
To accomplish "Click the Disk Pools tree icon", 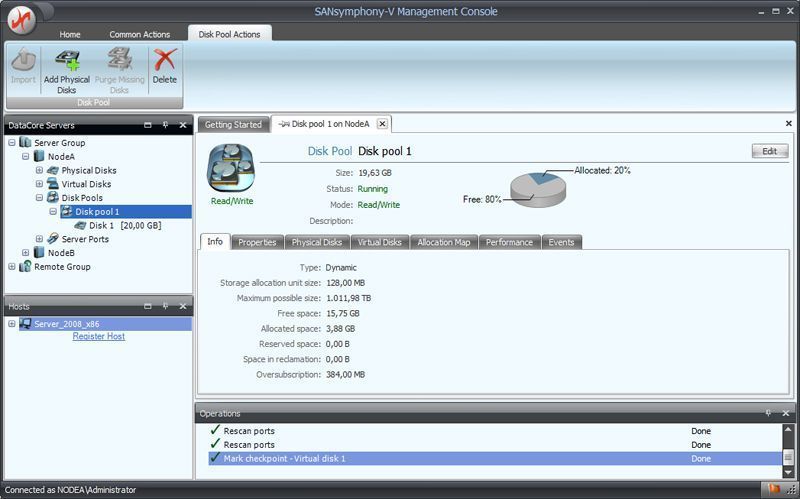I will (53, 197).
